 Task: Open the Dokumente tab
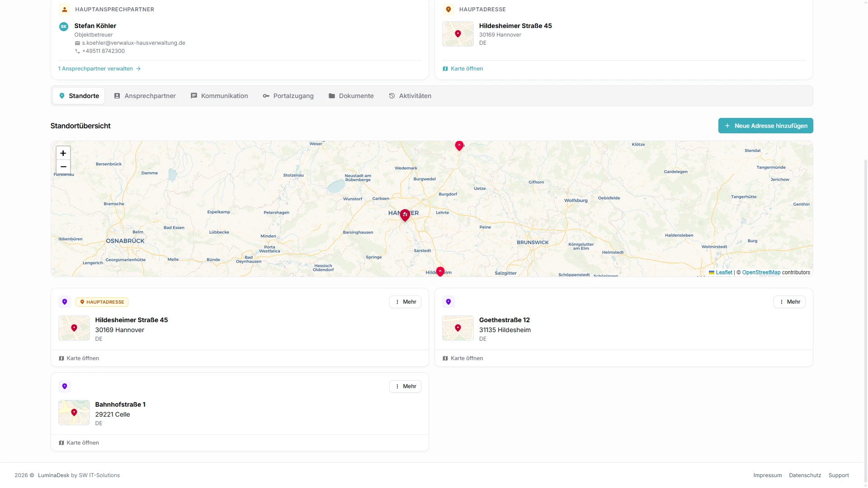pos(351,96)
